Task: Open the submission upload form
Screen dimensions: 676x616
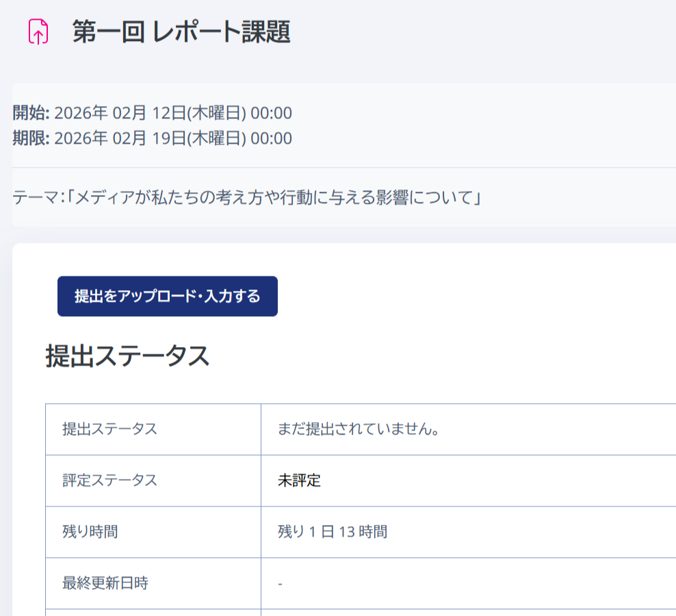Action: 167,296
